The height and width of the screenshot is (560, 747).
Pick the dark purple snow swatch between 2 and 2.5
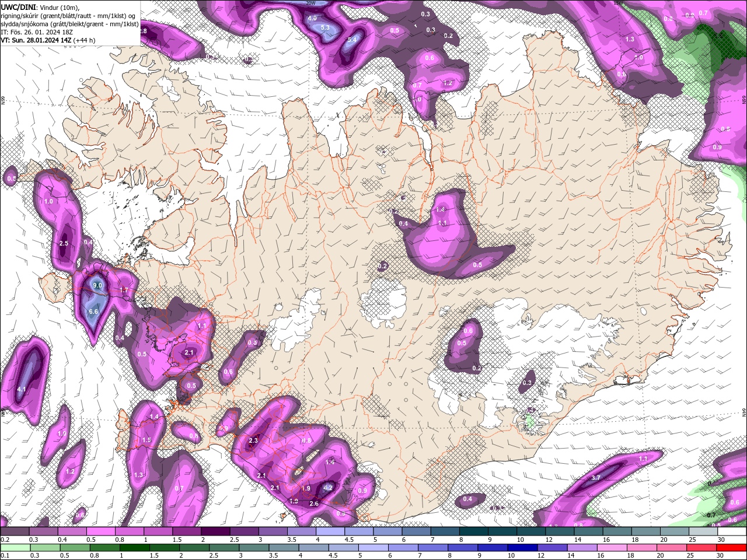(215, 531)
